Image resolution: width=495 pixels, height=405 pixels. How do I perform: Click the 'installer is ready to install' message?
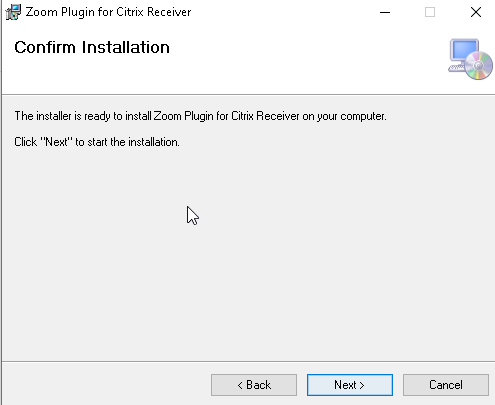click(x=200, y=116)
